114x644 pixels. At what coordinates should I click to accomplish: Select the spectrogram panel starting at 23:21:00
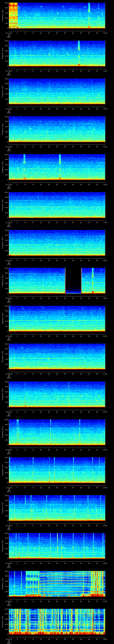pos(57,394)
